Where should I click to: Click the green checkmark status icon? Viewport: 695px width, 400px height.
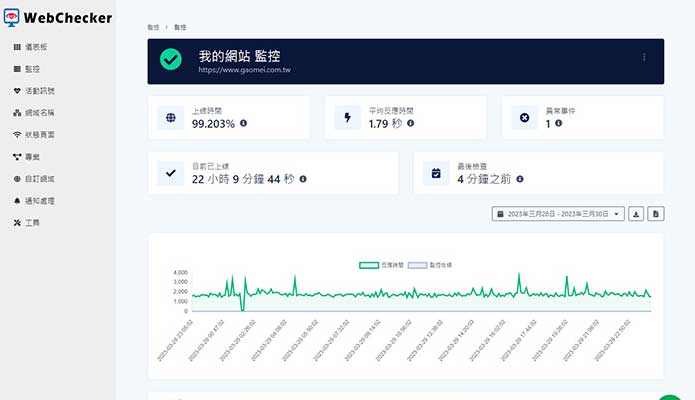pos(171,61)
